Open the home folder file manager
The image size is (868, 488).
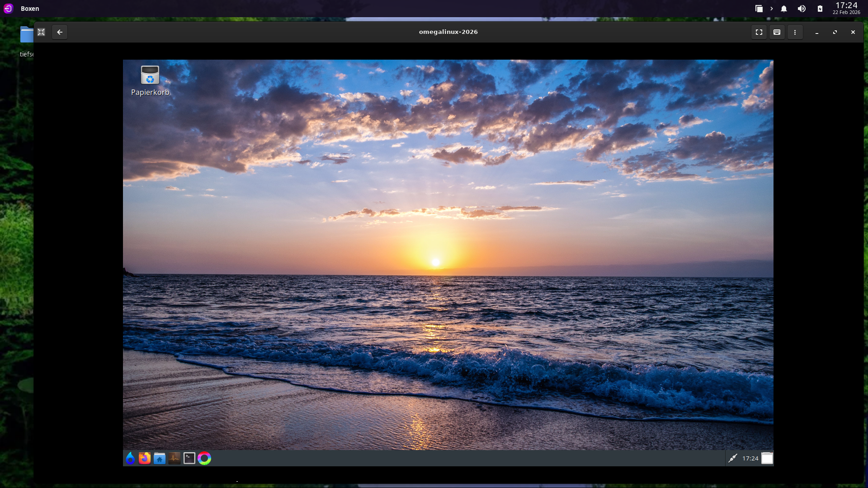(160, 458)
